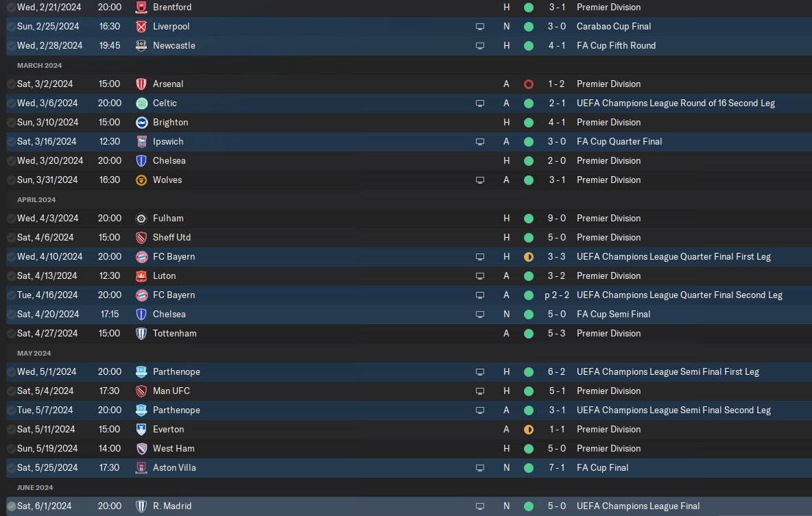Select the Parthenope 5/7/2024 fixture row
Viewport: 812px width, 516px height.
[409, 410]
